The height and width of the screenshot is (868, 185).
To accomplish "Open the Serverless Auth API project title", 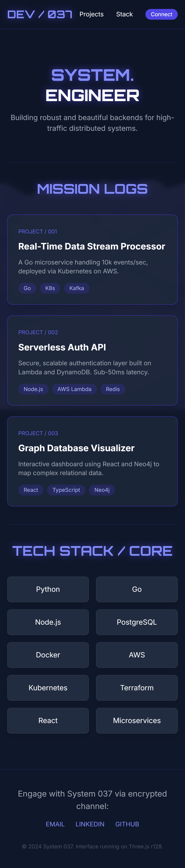I will 62,347.
